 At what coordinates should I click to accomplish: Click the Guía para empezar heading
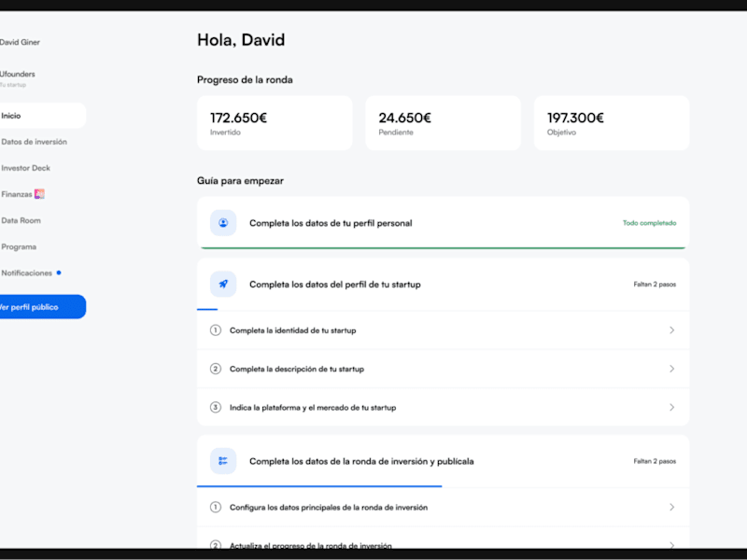(240, 181)
